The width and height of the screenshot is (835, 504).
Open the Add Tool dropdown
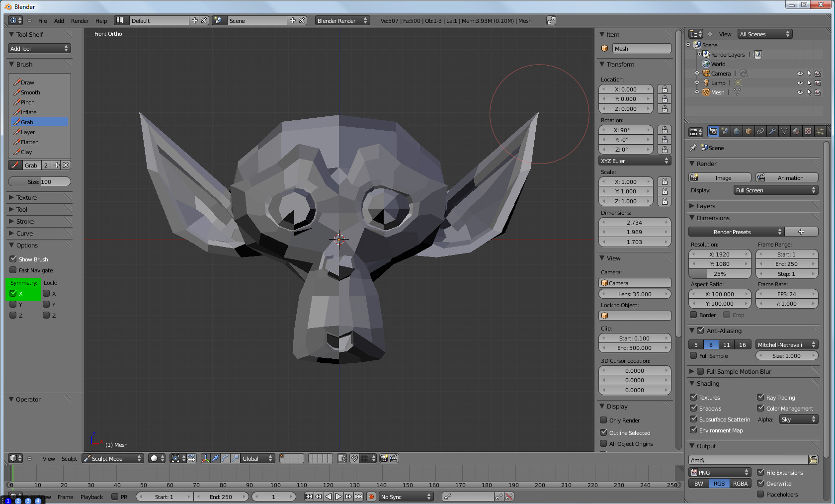click(39, 48)
